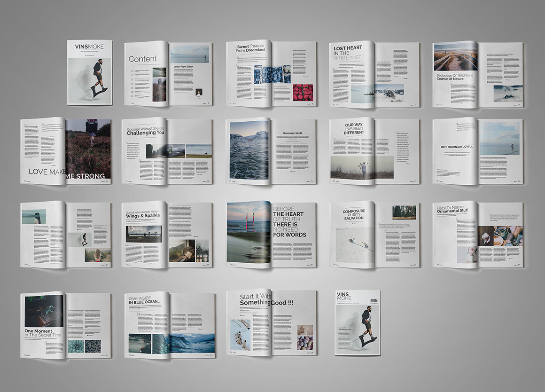Select the Composure Purity Salvation spread
The width and height of the screenshot is (545, 392).
point(374,235)
